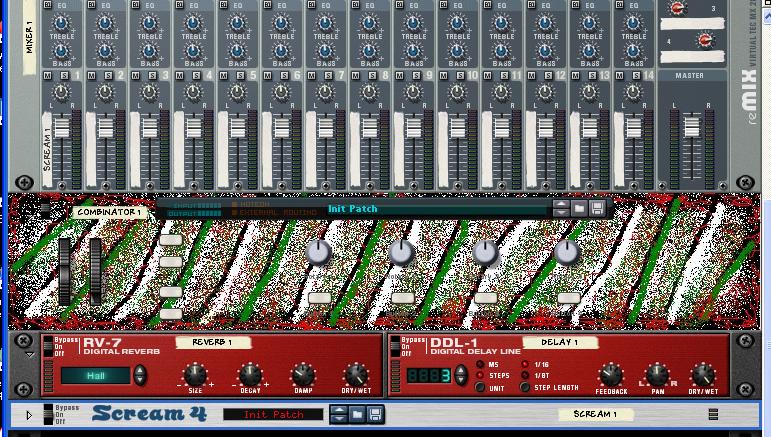Click RV-7 Size knob
Image resolution: width=771 pixels, height=437 pixels.
click(195, 375)
